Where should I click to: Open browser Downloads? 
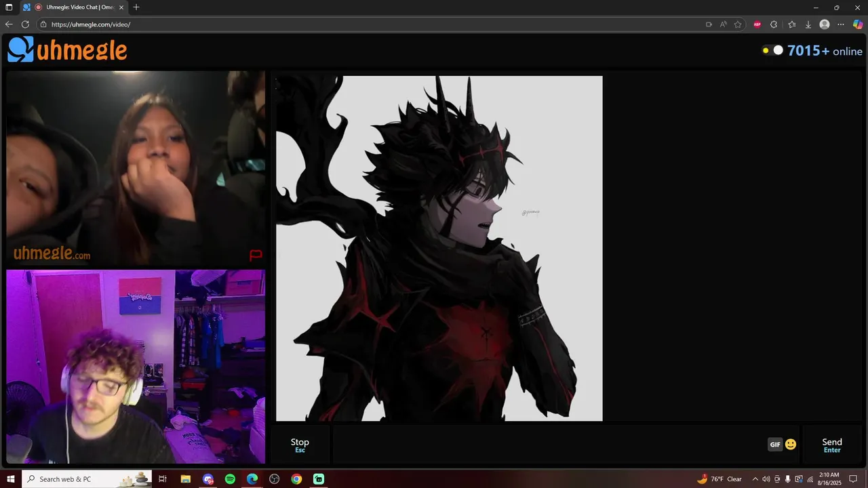point(808,24)
